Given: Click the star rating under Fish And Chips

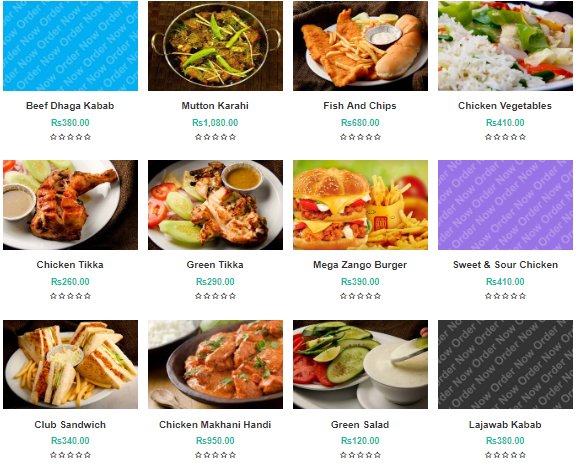Looking at the screenshot, I should click(360, 137).
